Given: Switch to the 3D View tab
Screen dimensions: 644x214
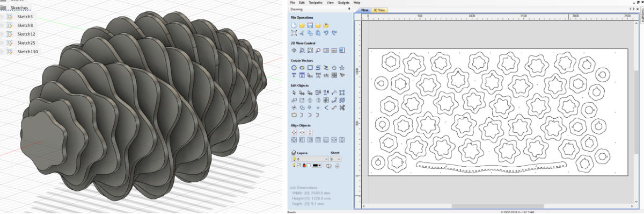Looking at the screenshot, I should (379, 10).
